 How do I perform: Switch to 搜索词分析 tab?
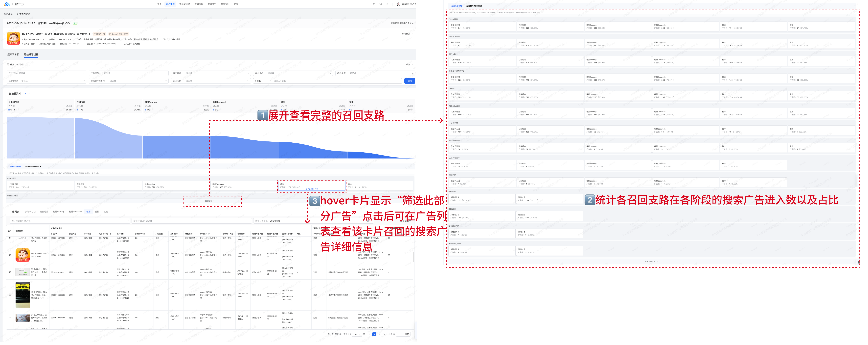13,54
